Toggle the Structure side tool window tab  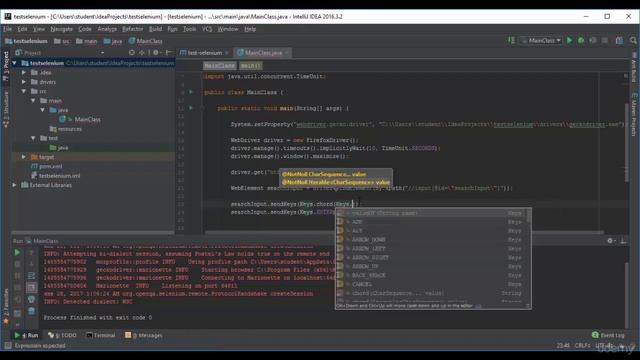click(x=6, y=109)
